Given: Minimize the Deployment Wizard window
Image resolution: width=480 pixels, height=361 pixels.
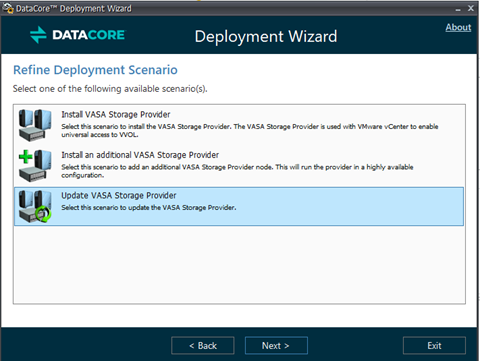Looking at the screenshot, I should pyautogui.click(x=458, y=9).
